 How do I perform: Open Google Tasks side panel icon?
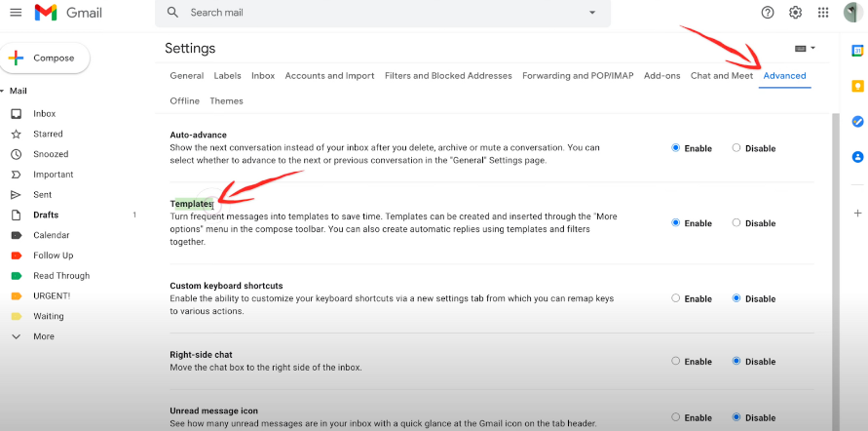[857, 121]
